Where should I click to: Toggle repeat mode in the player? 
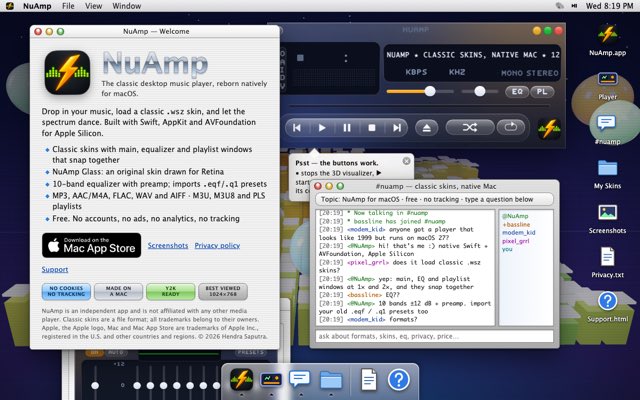point(510,127)
